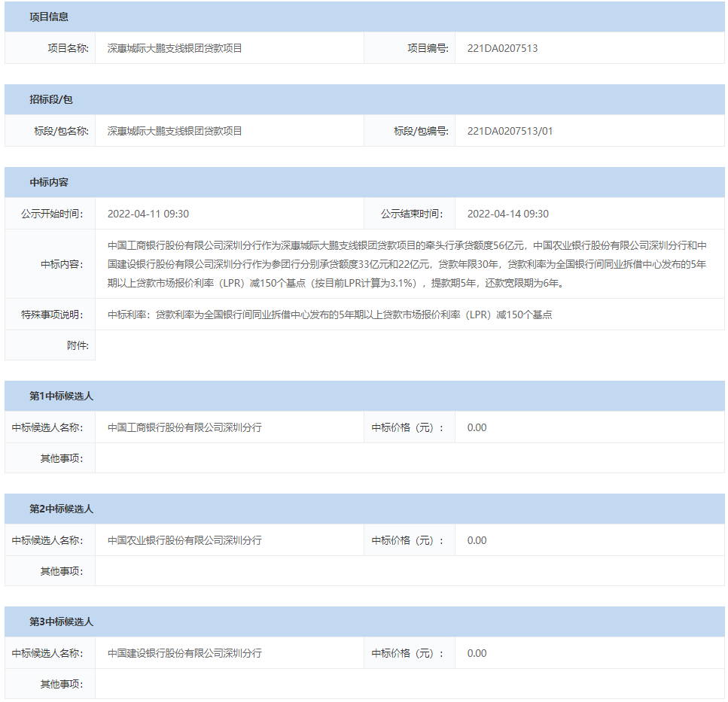Viewport: 728px width, 702px height.
Task: Click the first candidate's 0.00 bid price
Action: click(477, 427)
